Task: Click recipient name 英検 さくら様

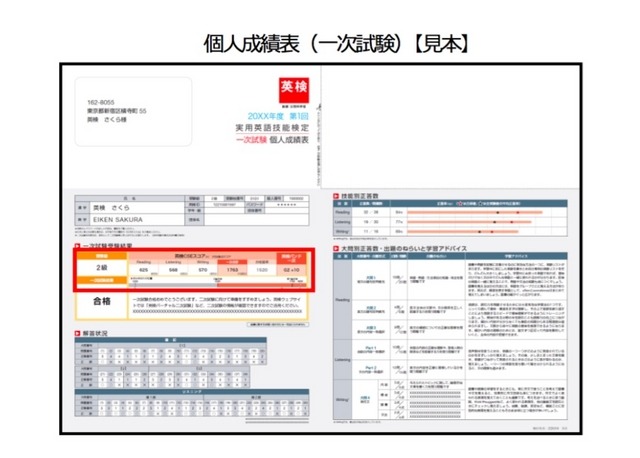Action: tap(107, 120)
